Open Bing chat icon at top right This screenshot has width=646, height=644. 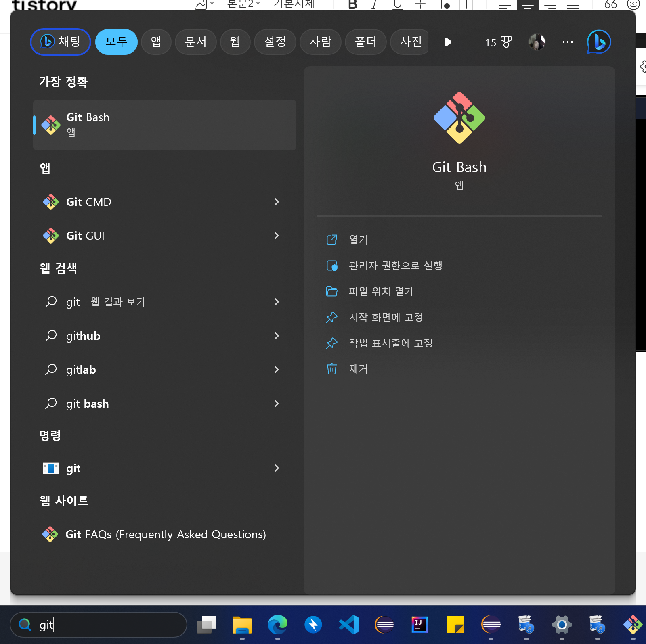[599, 42]
